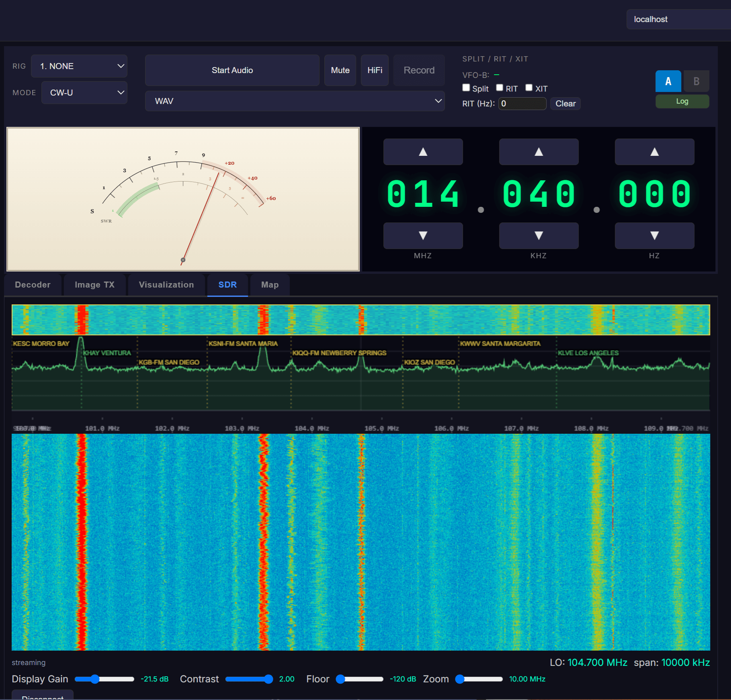The width and height of the screenshot is (731, 700).
Task: Select the SDR tab
Action: point(227,285)
